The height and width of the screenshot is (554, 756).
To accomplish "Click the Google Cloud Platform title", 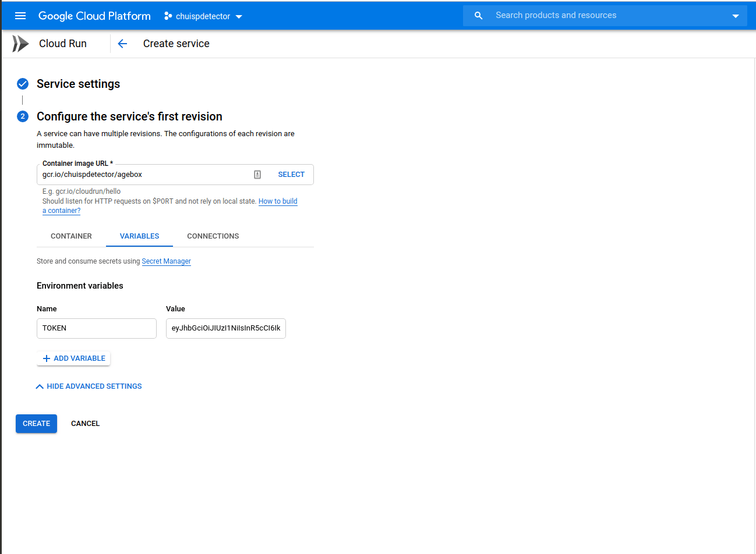I will pyautogui.click(x=94, y=16).
